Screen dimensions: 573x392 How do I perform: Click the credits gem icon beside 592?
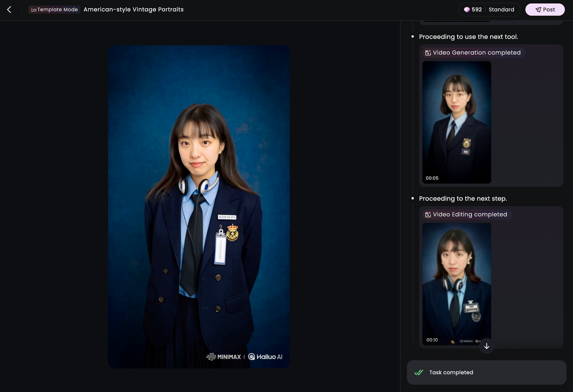coord(467,9)
